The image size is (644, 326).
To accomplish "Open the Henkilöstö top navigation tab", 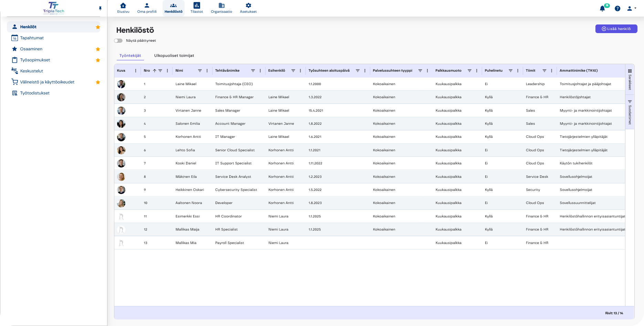I will 174,8.
